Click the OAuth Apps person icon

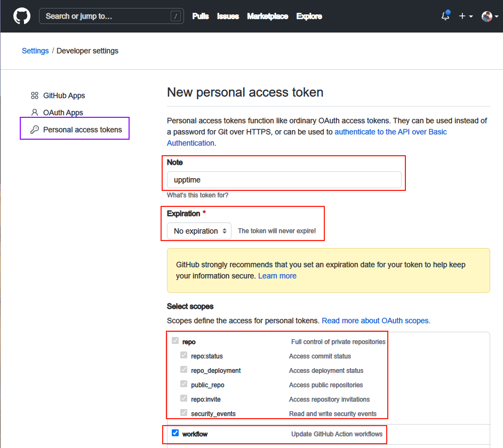[x=34, y=113]
